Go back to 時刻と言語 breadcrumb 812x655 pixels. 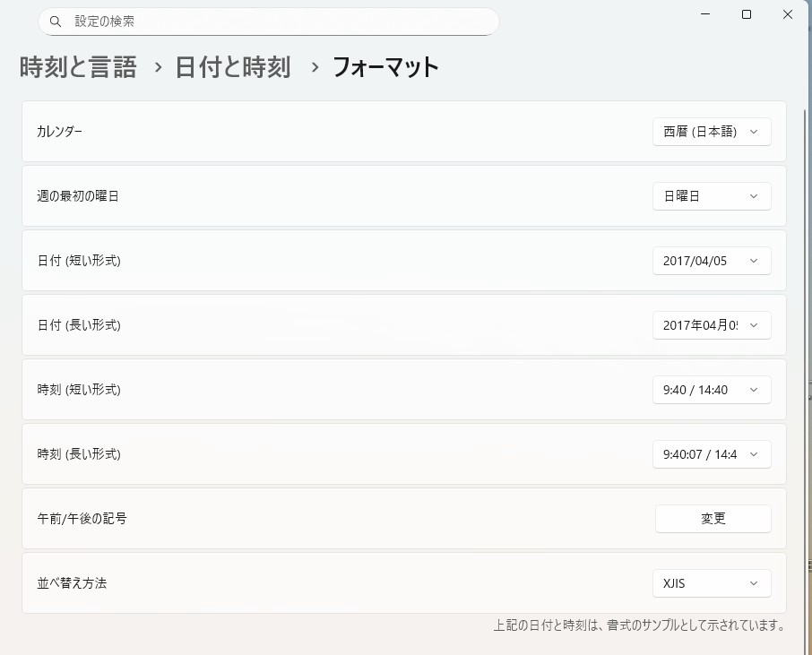[78, 67]
